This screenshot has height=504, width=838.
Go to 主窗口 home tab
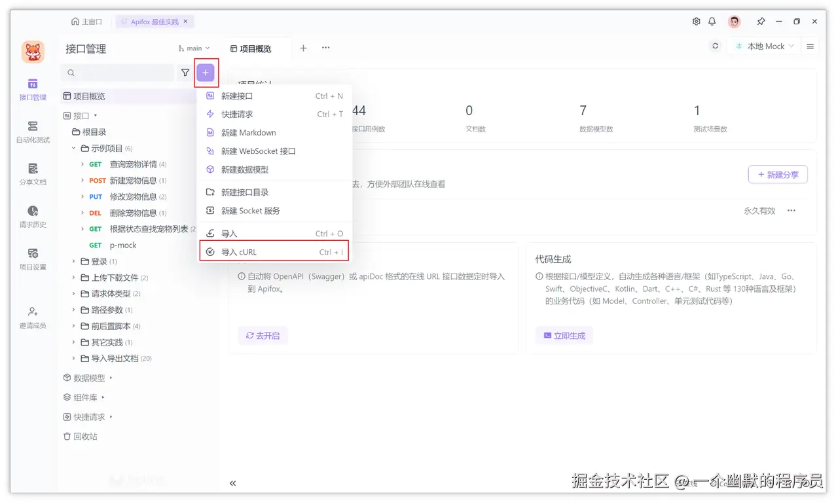point(86,22)
